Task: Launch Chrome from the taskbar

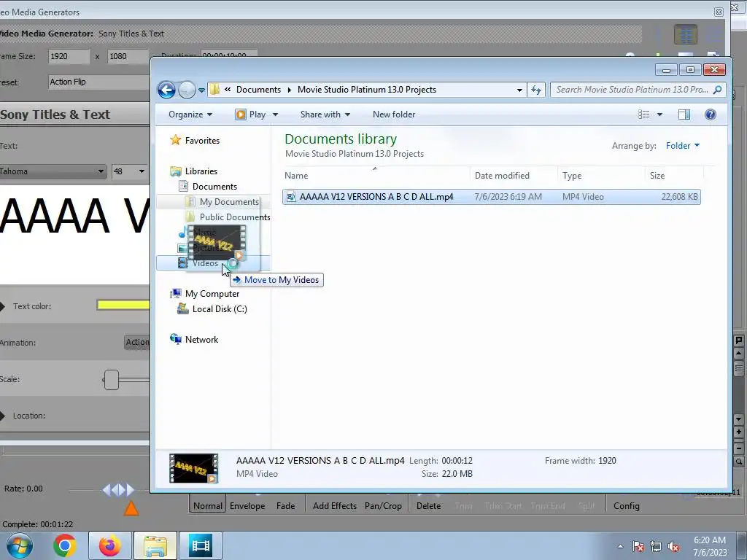Action: 65,545
